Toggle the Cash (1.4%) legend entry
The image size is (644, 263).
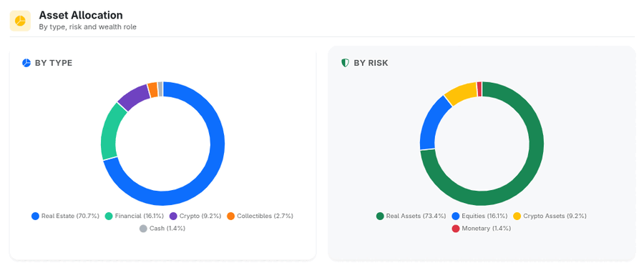162,229
